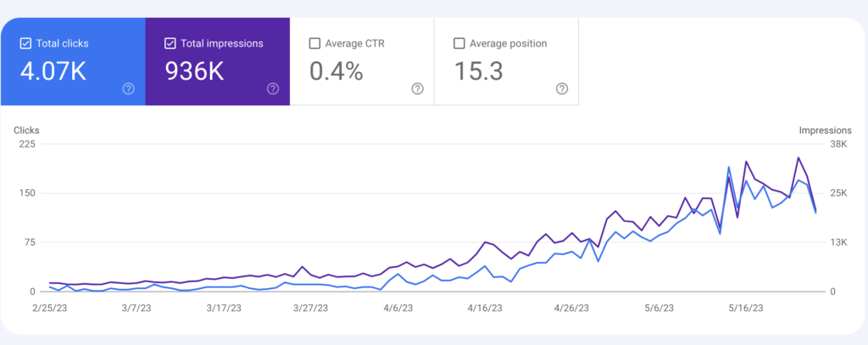Select the 936K total impressions value

point(194,71)
